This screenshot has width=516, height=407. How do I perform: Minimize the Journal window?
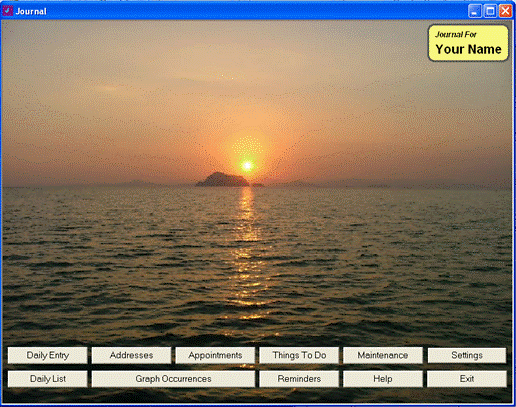475,11
